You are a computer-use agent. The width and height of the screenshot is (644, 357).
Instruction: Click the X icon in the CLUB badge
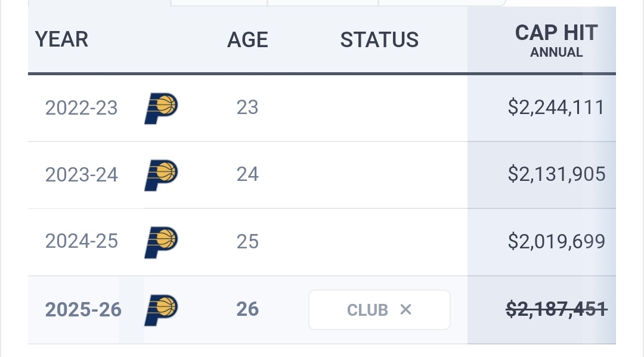click(x=405, y=309)
